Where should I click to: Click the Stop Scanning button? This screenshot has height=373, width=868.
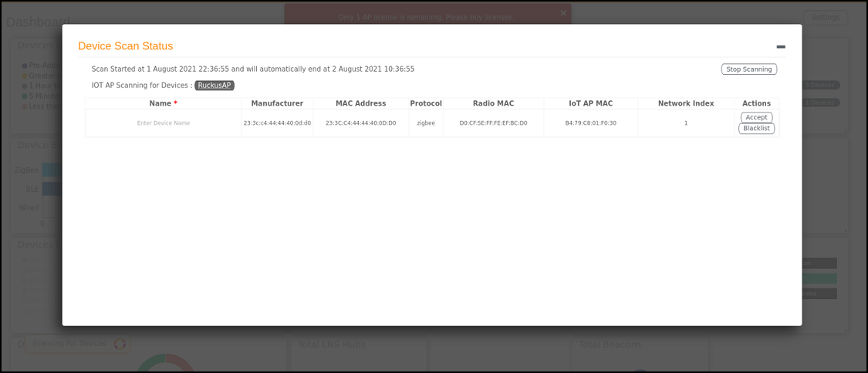click(749, 69)
